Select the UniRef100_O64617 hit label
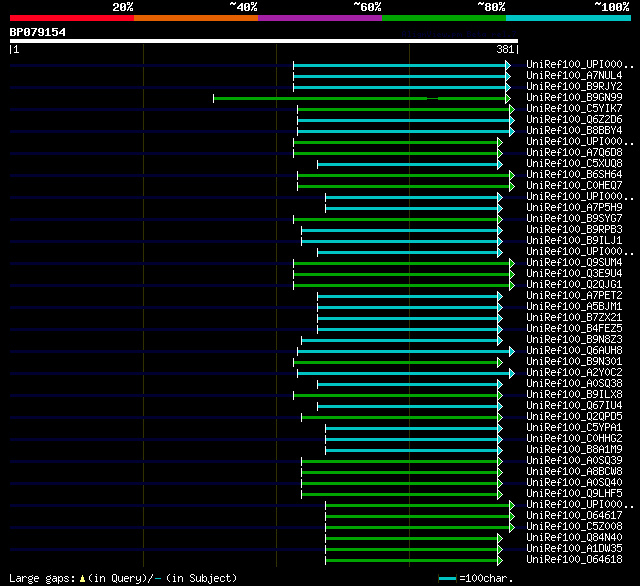Viewport: 640px width, 586px height. pos(574,516)
